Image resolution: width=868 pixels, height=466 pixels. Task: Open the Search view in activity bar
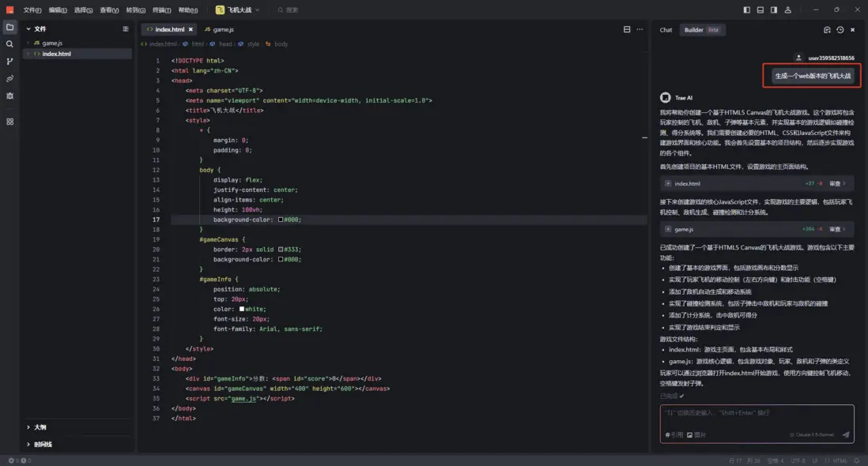coord(9,44)
